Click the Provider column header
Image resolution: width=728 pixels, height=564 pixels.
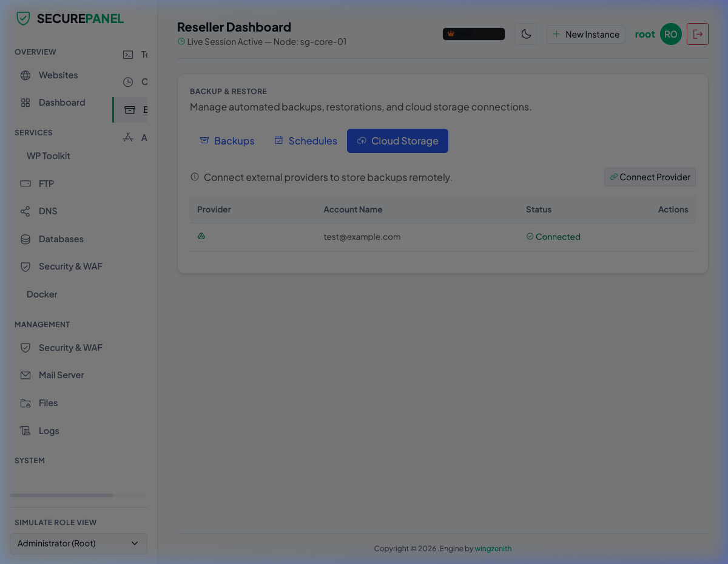(214, 209)
